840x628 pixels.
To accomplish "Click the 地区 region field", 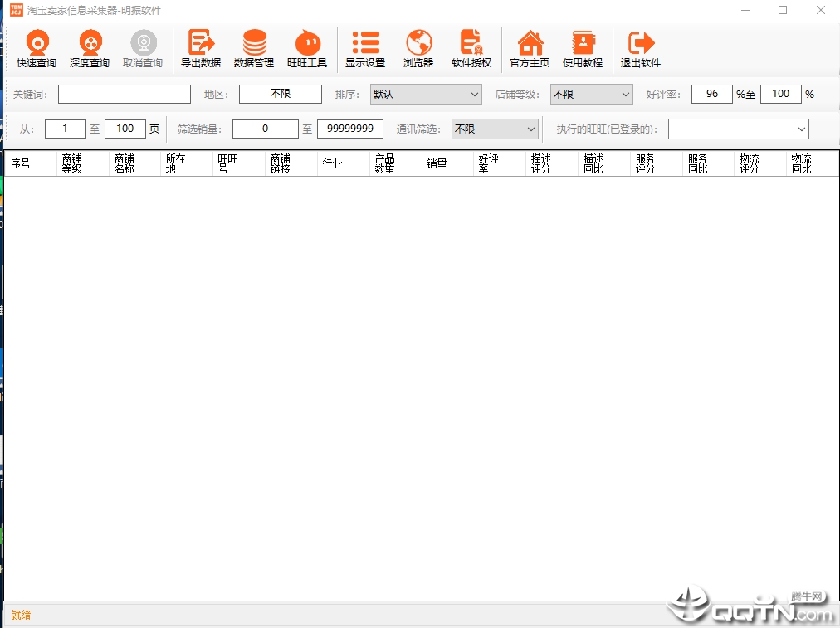I will point(281,95).
